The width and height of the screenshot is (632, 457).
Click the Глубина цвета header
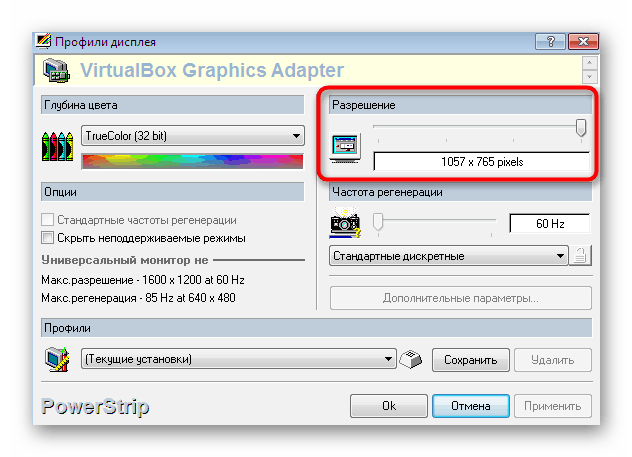tap(173, 105)
